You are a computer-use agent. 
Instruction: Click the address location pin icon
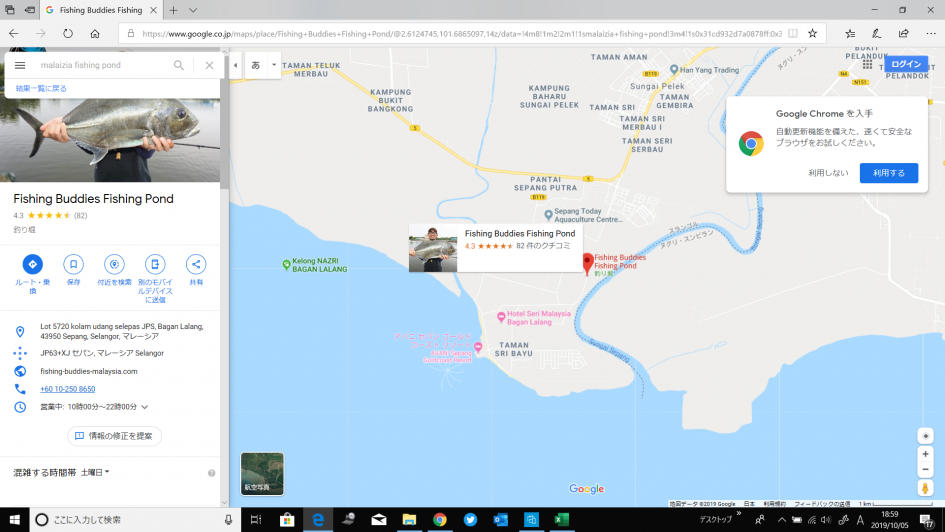pos(20,331)
